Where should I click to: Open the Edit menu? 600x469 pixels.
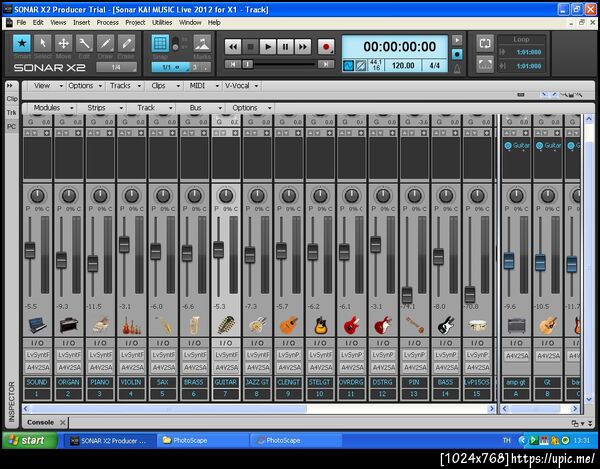38,23
